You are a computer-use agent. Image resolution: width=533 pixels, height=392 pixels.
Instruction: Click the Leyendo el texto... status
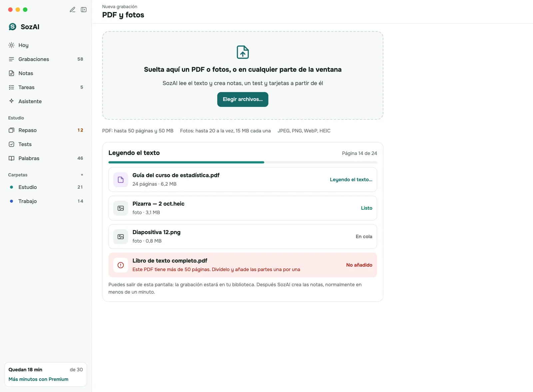pyautogui.click(x=351, y=180)
